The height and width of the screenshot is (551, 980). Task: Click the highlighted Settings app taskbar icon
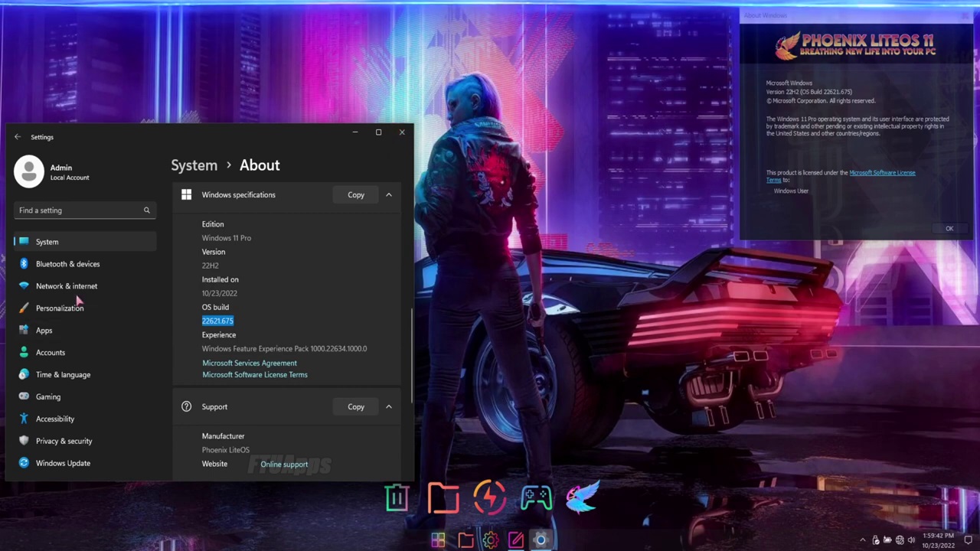[x=541, y=540]
